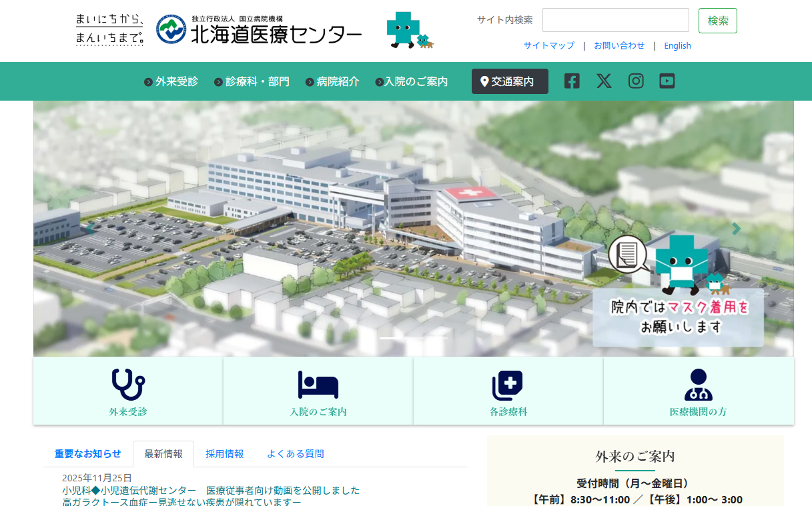
Task: Expand the 診療科・部門 navigation menu
Action: pos(252,82)
